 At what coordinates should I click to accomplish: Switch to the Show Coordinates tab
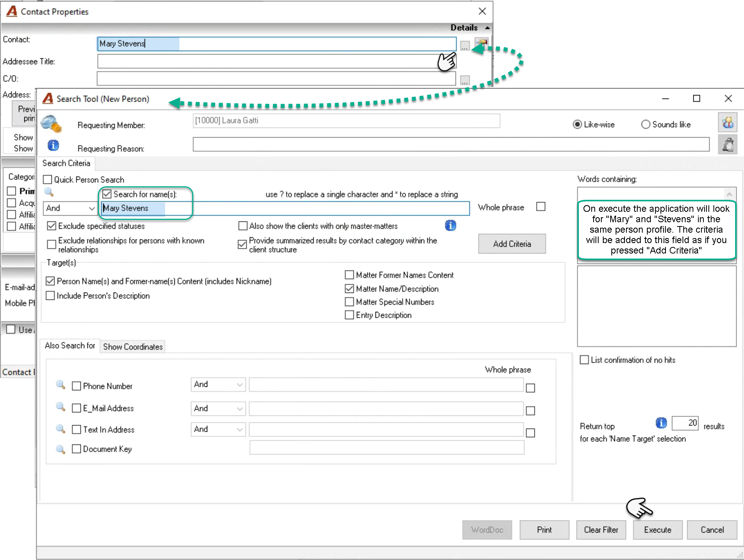click(133, 347)
